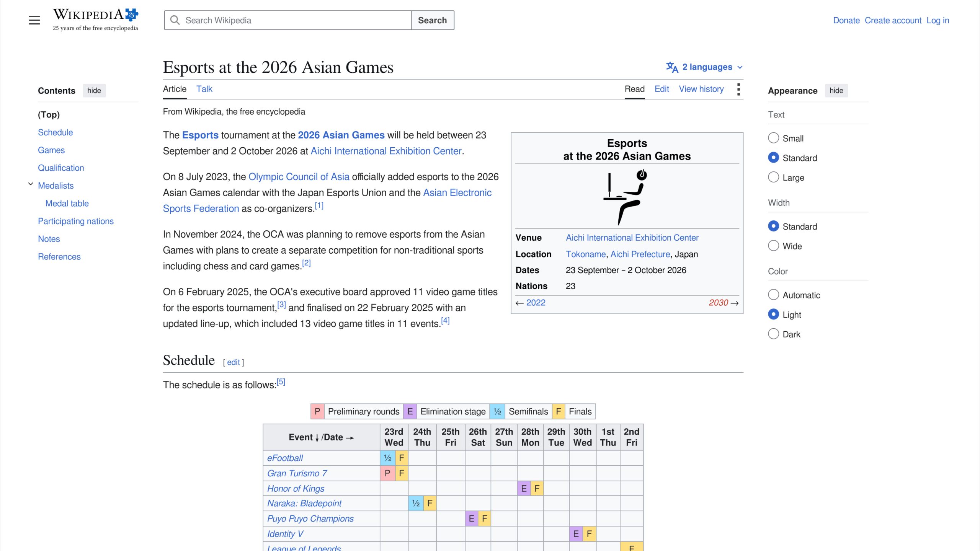This screenshot has height=551, width=980.
Task: Select Light color mode
Action: pyautogui.click(x=773, y=314)
